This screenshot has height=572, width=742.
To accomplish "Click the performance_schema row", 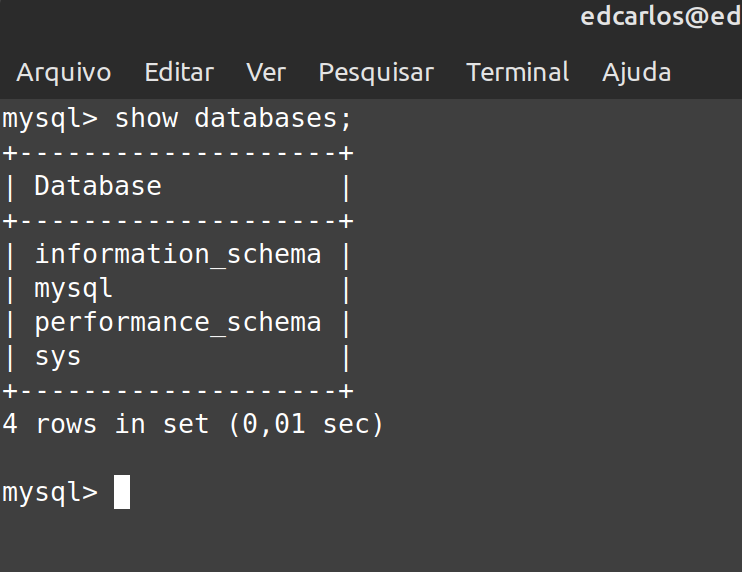I will [x=178, y=323].
